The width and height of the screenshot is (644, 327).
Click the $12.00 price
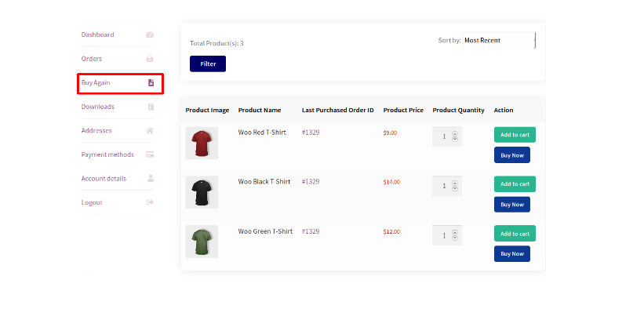tap(391, 231)
